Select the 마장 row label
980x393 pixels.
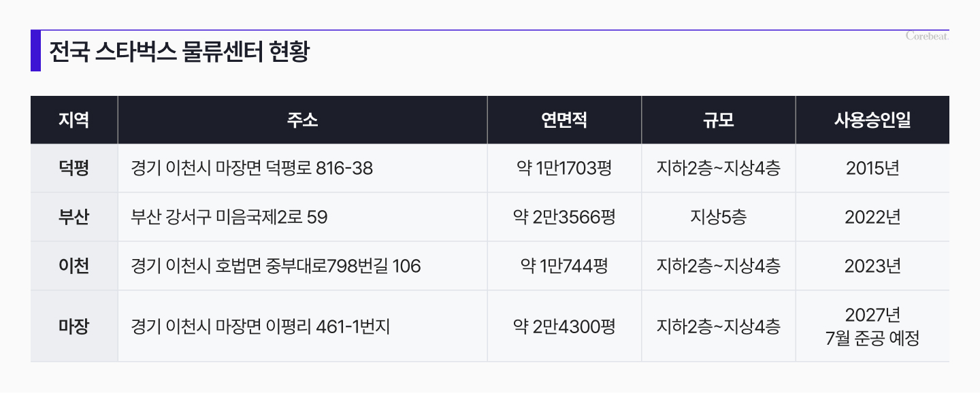point(73,326)
